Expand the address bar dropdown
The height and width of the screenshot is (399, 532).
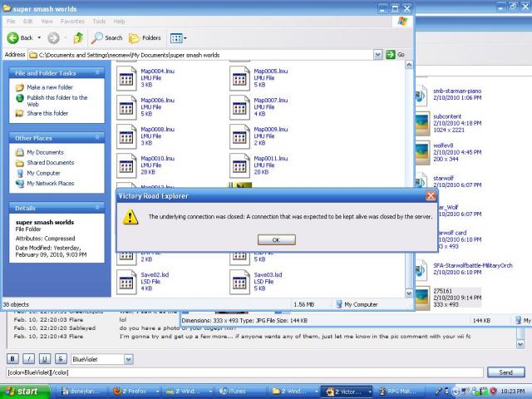(x=389, y=54)
